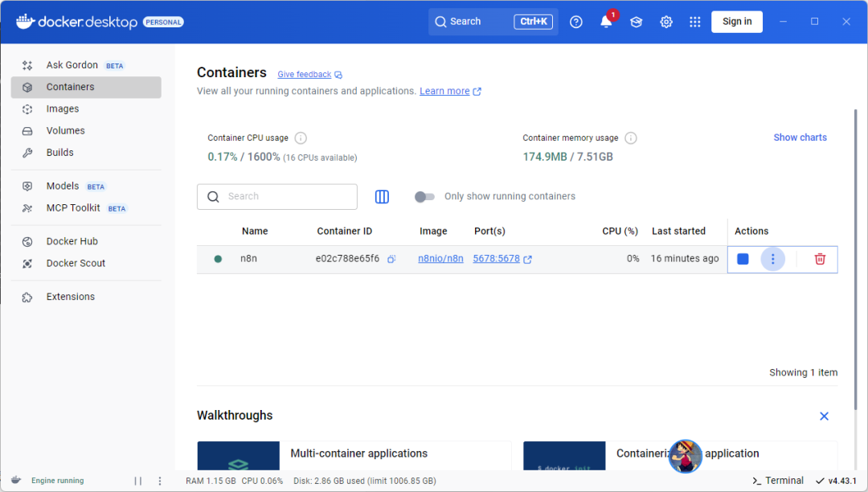Select Containers in the sidebar

(86, 87)
